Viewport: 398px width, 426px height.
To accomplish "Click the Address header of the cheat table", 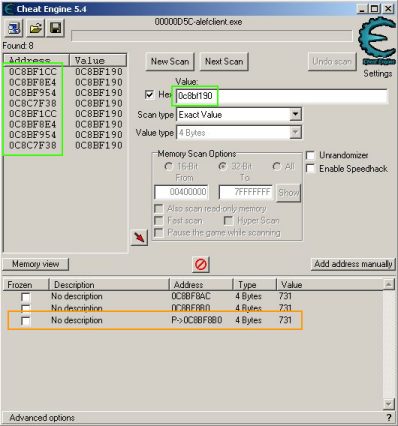I will 201,285.
